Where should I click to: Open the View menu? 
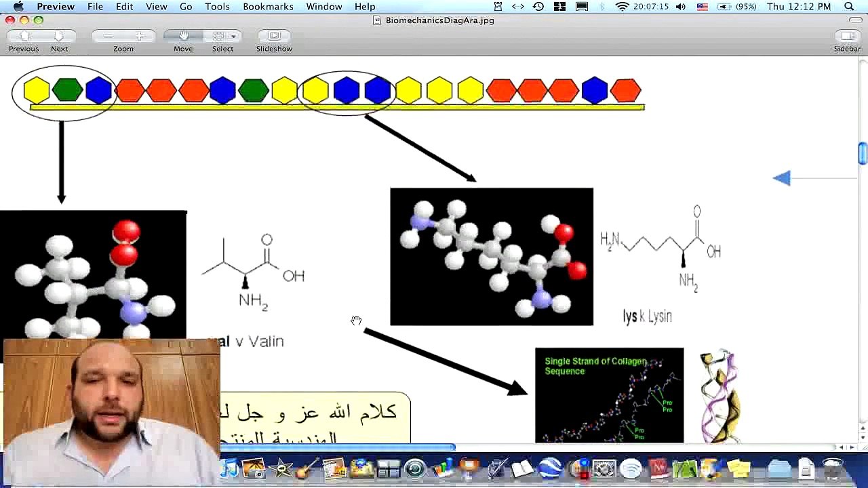point(156,7)
